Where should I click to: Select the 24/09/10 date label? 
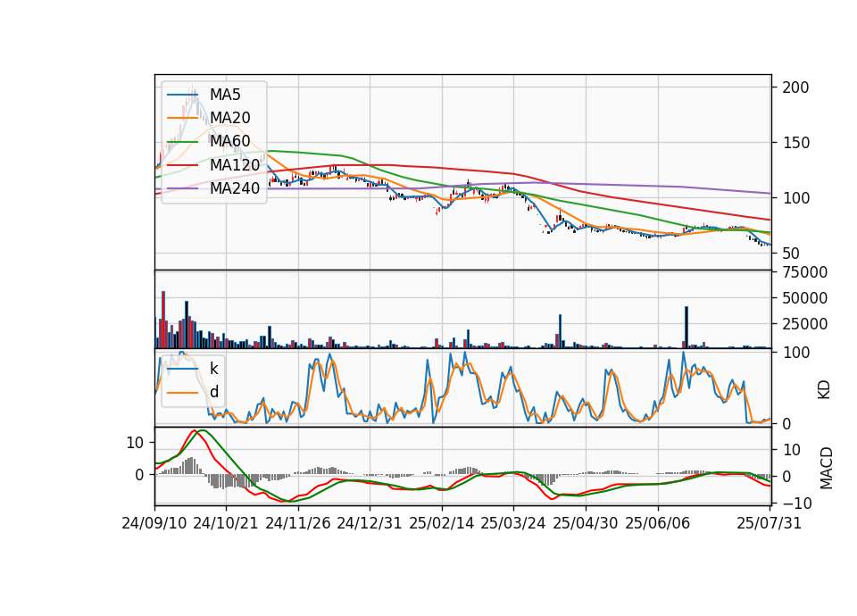click(154, 523)
